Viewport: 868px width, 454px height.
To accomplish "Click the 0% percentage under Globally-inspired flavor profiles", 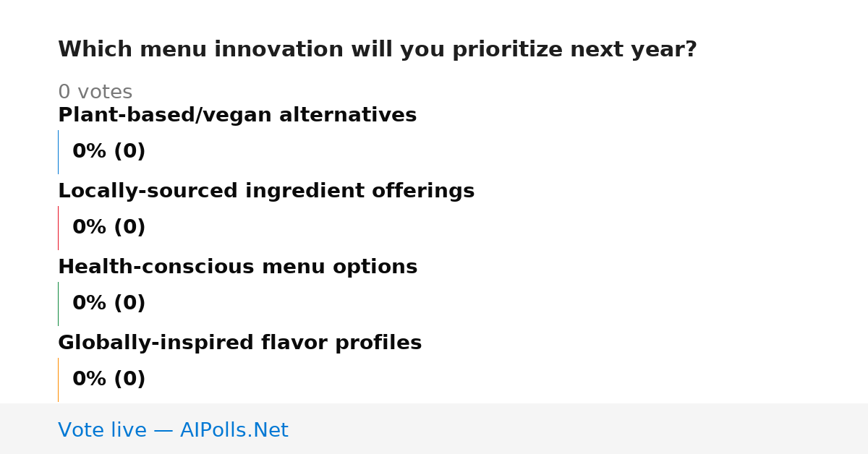I will [90, 380].
